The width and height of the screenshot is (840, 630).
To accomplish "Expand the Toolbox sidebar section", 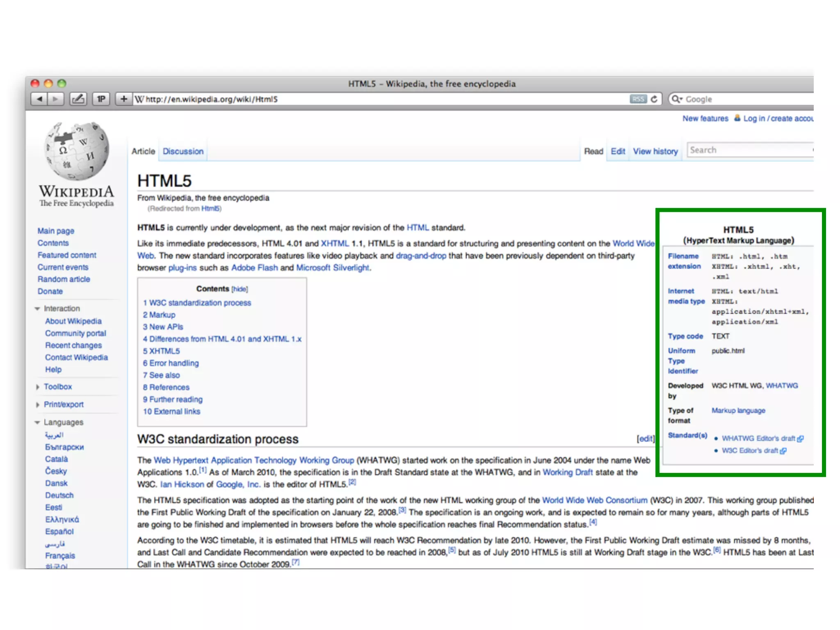I will pos(37,387).
